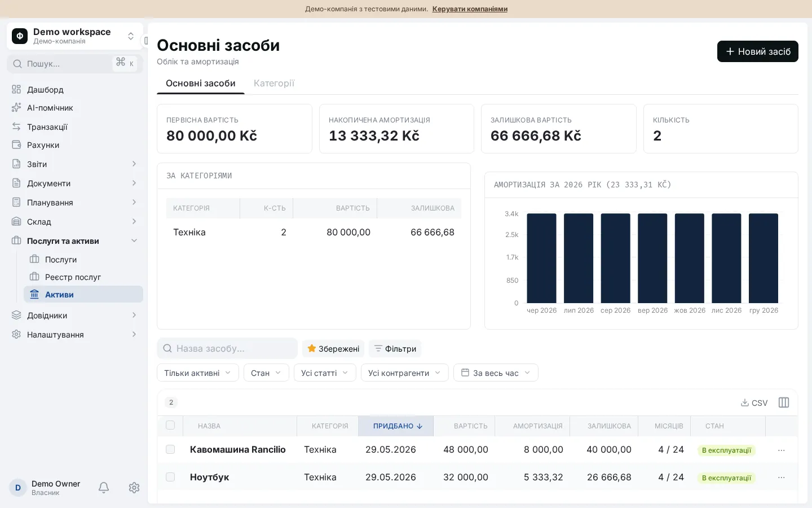The image size is (812, 508).
Task: Click the sidebar Пошук search box
Action: 75,64
